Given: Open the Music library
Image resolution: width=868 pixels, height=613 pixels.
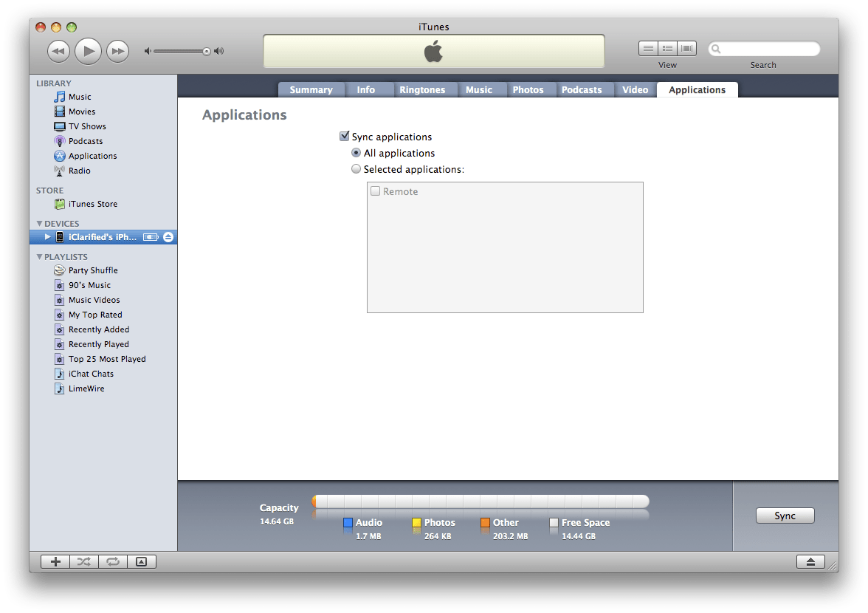Looking at the screenshot, I should (80, 97).
